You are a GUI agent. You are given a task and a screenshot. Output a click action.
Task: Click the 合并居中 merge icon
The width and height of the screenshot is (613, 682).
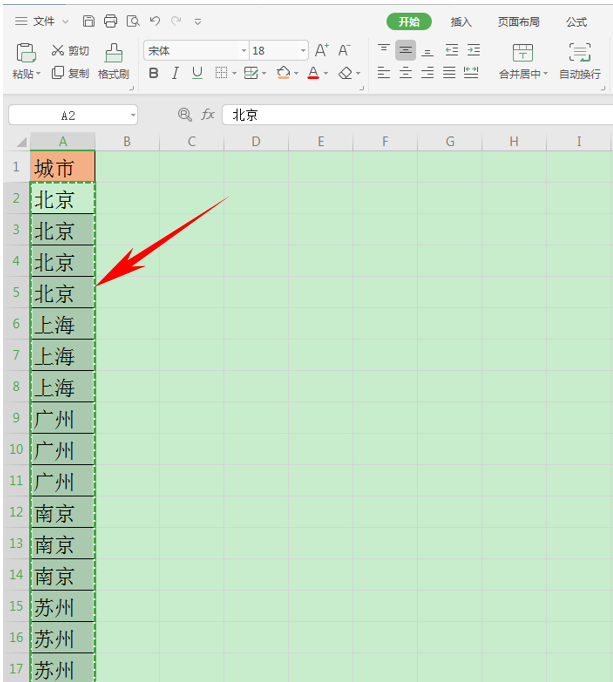(523, 53)
